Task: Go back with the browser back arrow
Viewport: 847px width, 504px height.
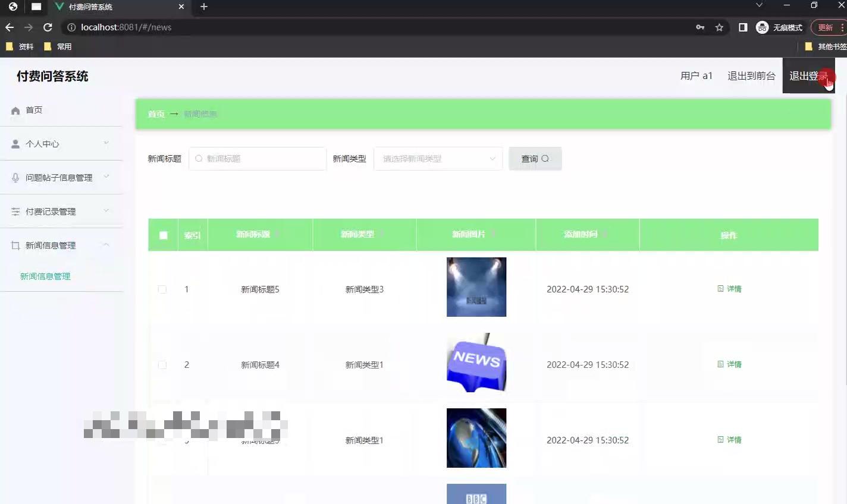Action: (10, 27)
